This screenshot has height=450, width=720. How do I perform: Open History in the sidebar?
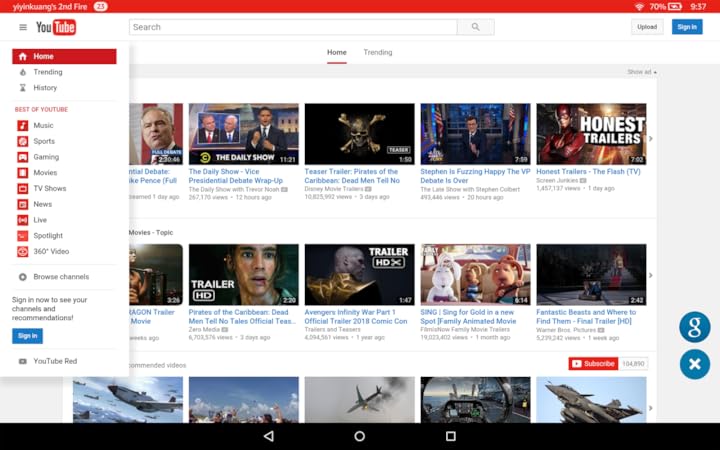[x=45, y=88]
